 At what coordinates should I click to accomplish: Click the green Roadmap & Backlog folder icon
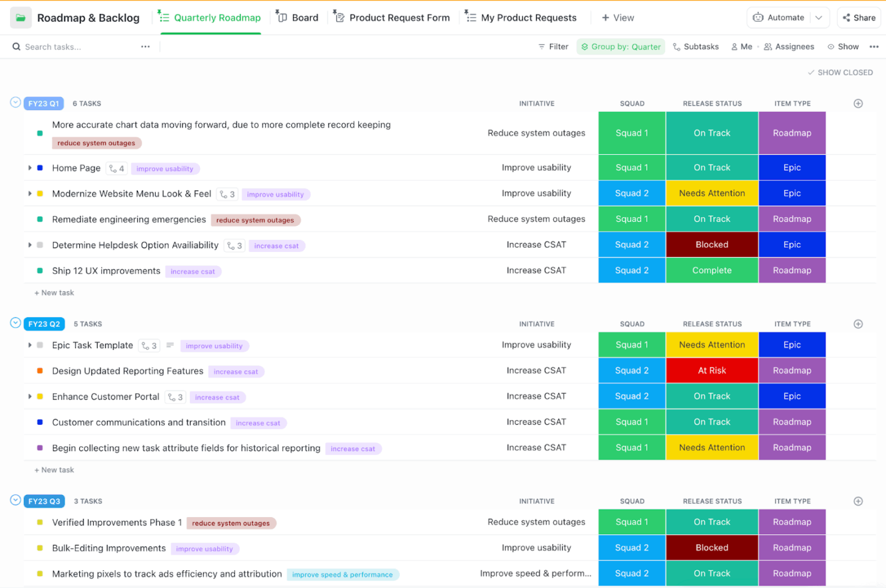tap(22, 18)
